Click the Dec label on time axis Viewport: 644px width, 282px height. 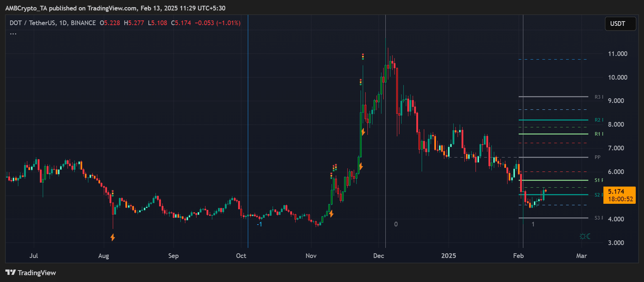[379, 256]
